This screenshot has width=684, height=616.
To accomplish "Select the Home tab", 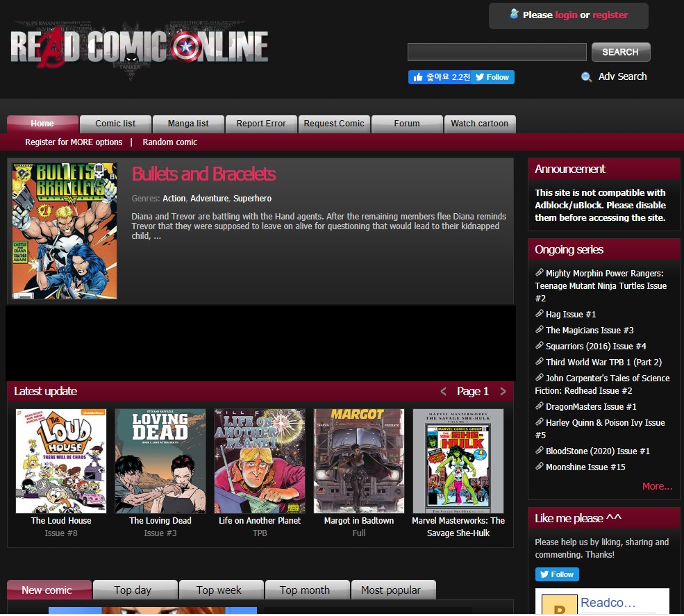I will (42, 124).
